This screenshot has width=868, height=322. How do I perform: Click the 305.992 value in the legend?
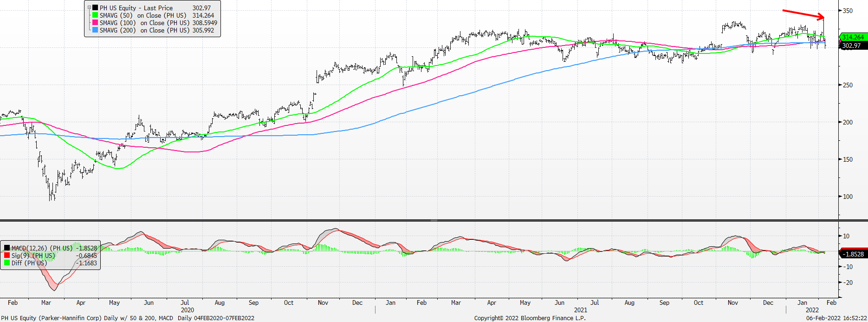[203, 30]
